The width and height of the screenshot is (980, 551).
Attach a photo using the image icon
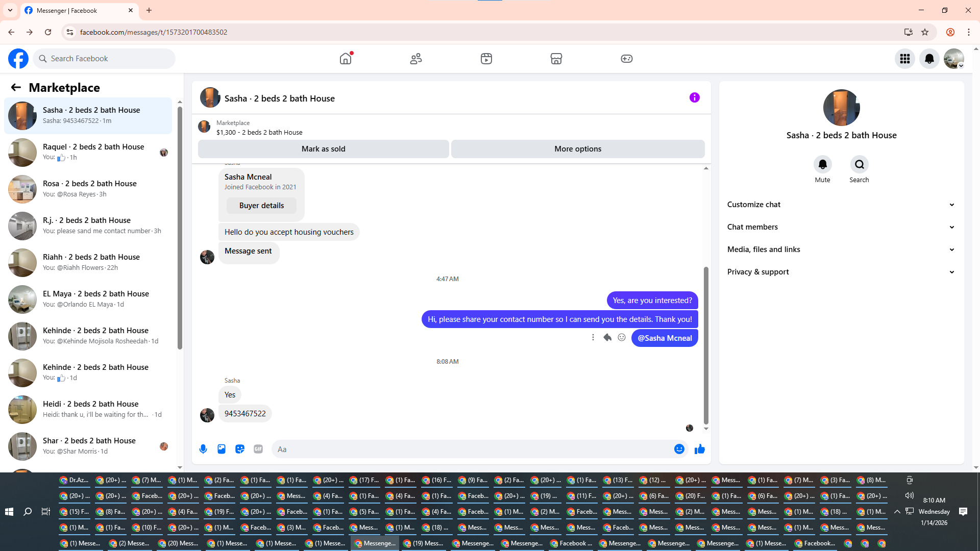pos(222,449)
